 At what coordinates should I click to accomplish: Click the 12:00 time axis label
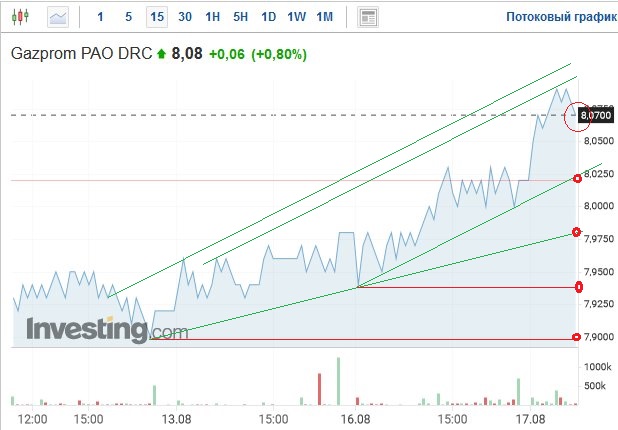coord(32,419)
